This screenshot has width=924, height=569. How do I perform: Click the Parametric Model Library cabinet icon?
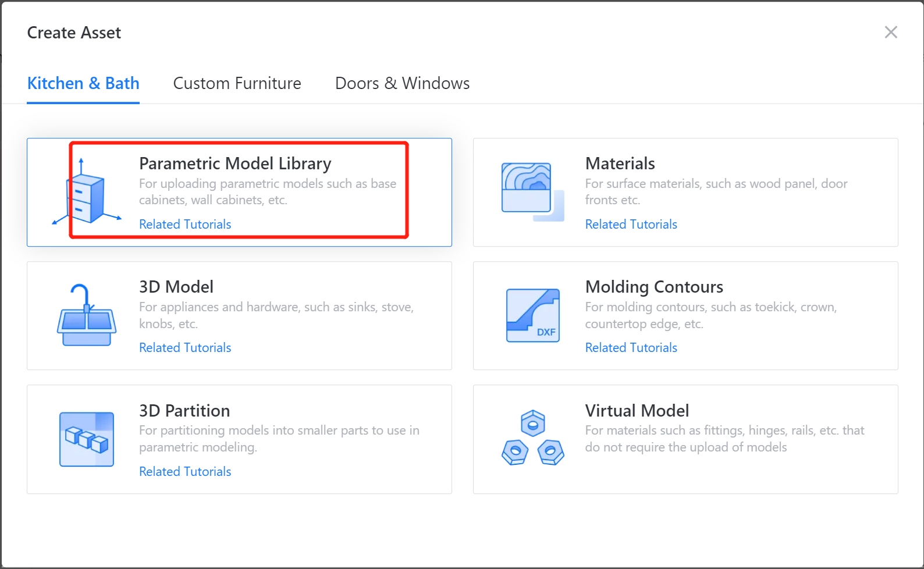pos(87,193)
